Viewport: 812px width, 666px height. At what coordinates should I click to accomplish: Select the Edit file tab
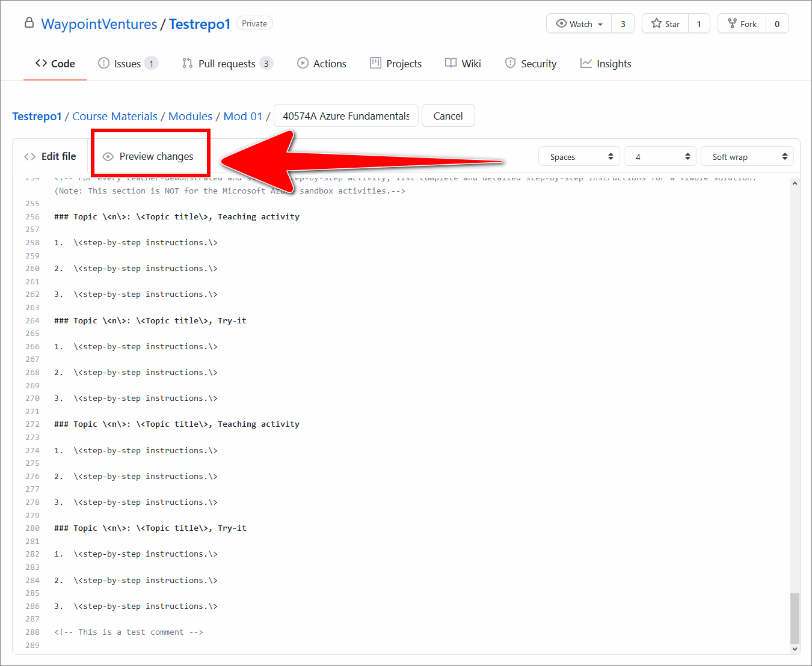coord(51,156)
